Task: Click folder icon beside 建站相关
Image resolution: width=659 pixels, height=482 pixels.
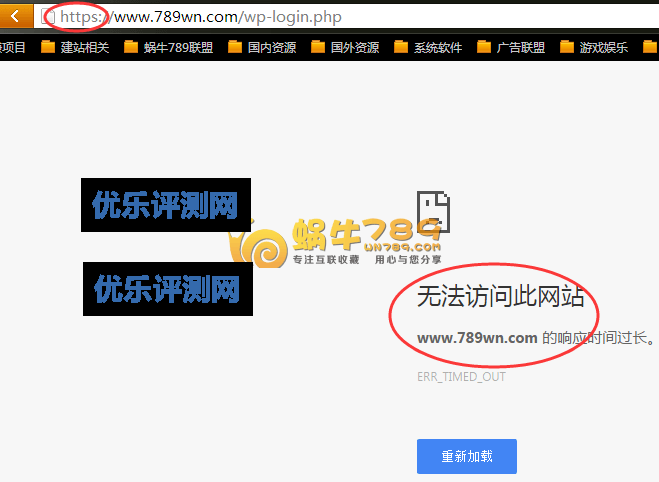Action: pyautogui.click(x=48, y=47)
